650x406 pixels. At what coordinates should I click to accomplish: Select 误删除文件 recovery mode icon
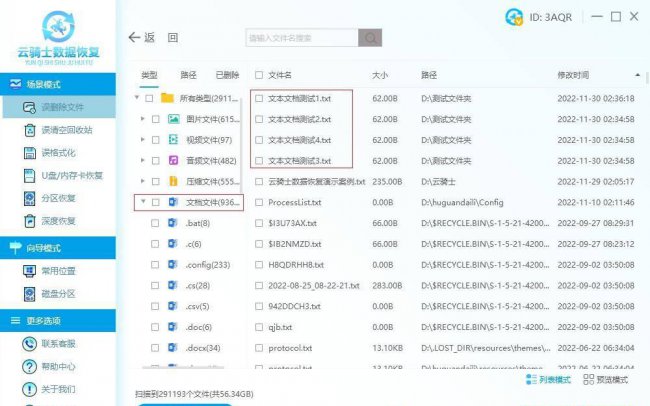[x=29, y=107]
